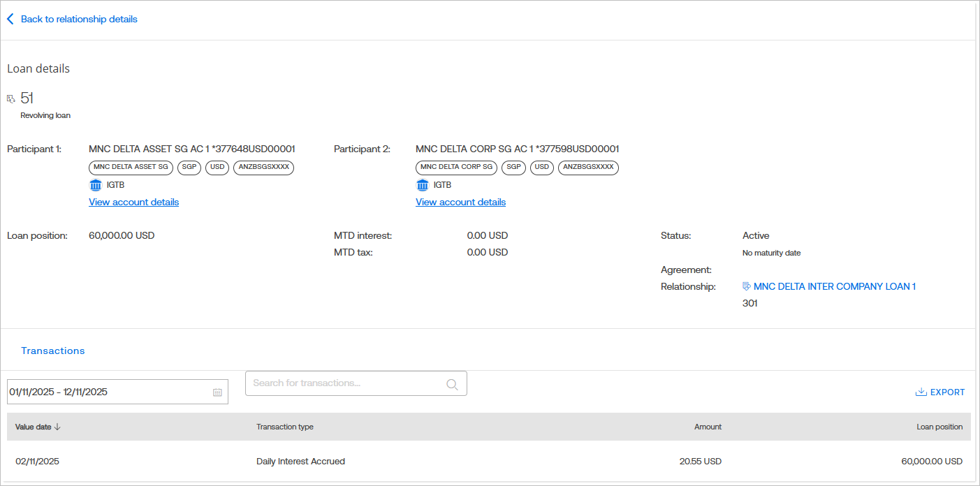Focus the Search for transactions field
The image size is (980, 486).
tap(347, 383)
